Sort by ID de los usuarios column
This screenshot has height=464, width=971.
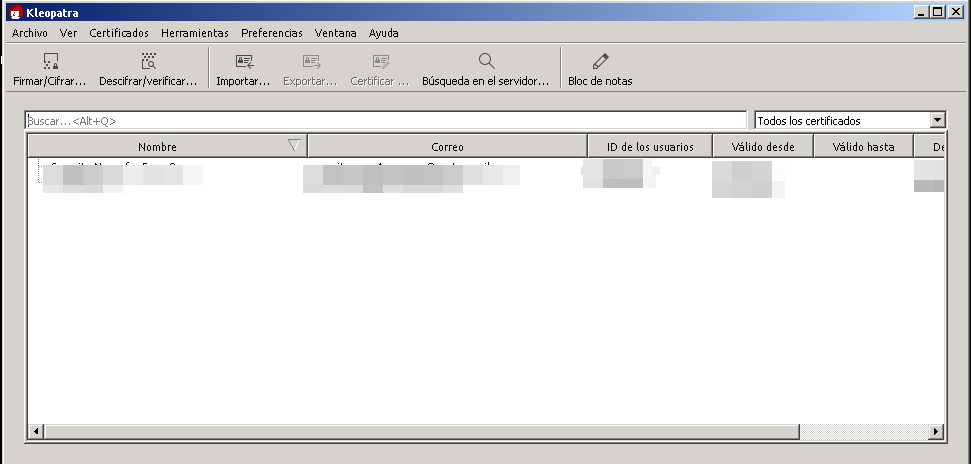coord(650,147)
